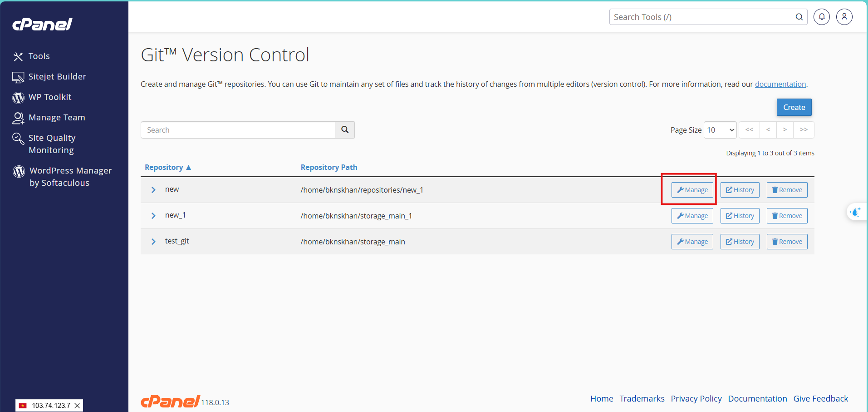Sort by Repository column header
868x412 pixels.
[168, 167]
